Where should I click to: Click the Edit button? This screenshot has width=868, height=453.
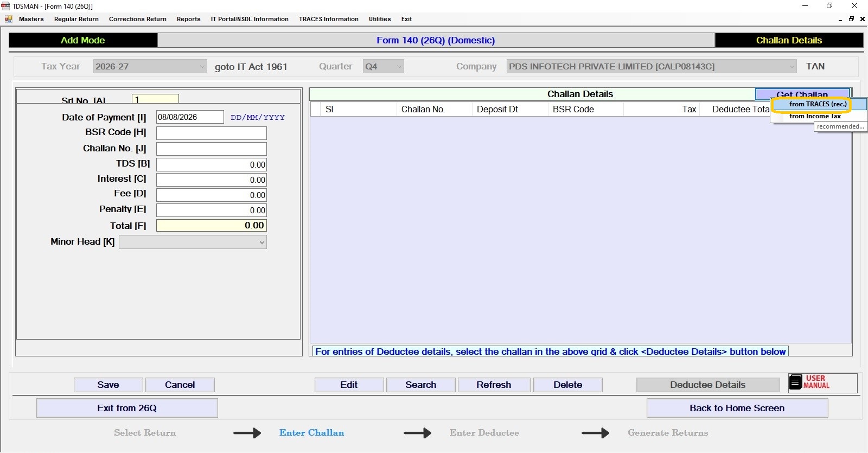(349, 385)
